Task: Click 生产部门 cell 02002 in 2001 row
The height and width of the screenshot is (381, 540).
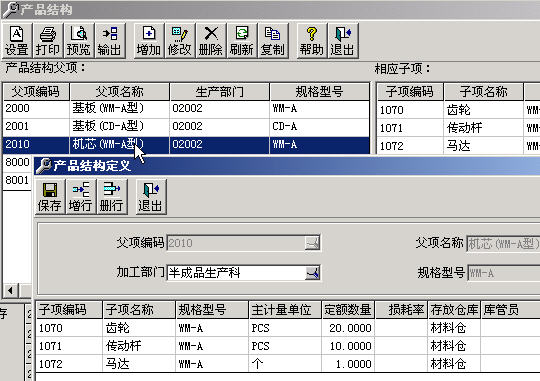Action: tap(220, 126)
